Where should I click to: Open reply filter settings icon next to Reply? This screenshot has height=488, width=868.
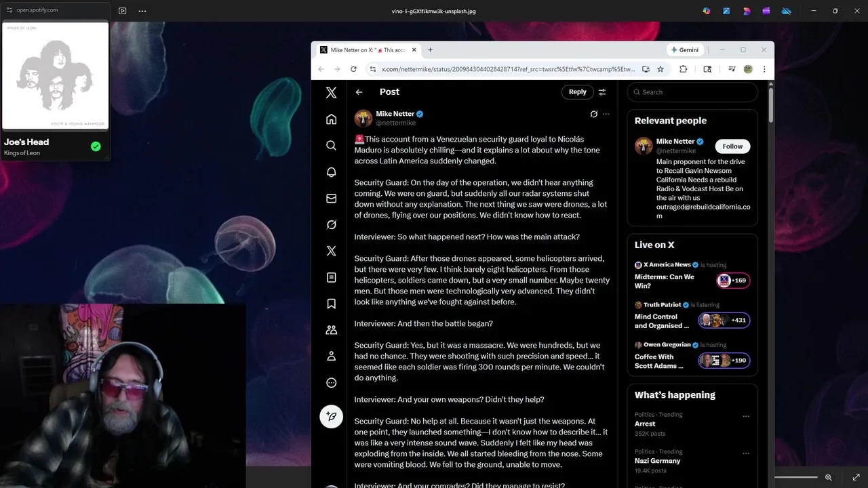[601, 92]
